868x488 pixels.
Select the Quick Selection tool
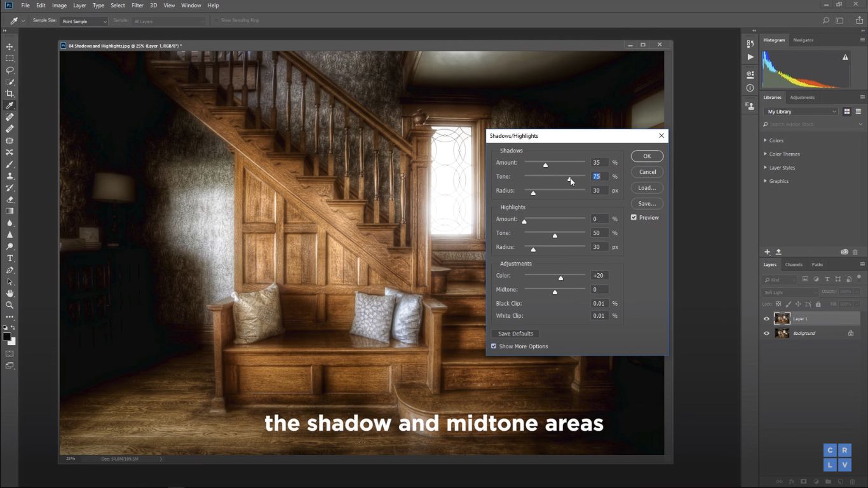coord(10,82)
